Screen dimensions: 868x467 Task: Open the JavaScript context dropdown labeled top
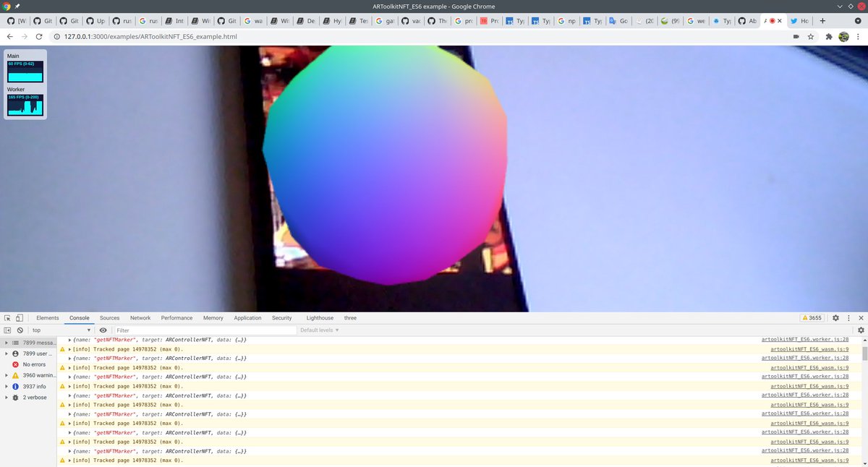coord(63,330)
